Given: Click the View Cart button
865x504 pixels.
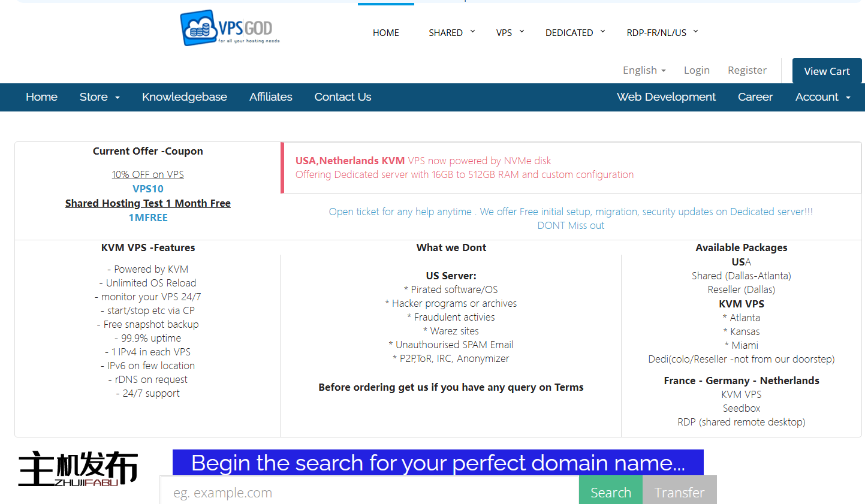Looking at the screenshot, I should pyautogui.click(x=827, y=71).
